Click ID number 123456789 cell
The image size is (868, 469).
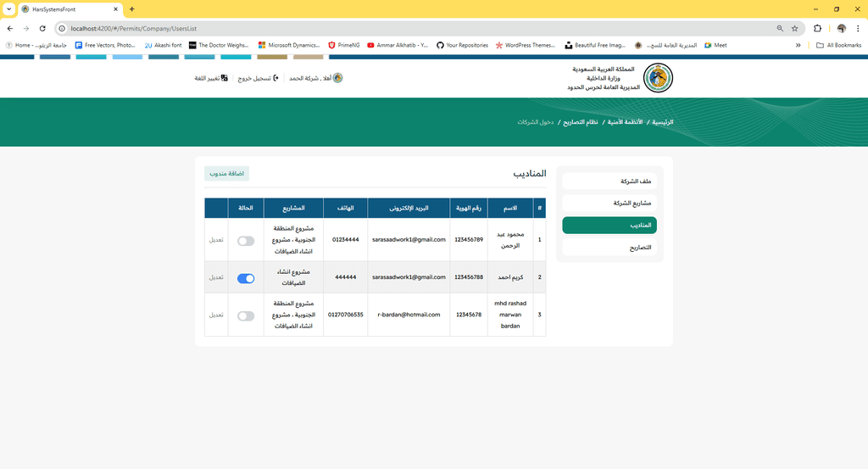[x=469, y=240]
